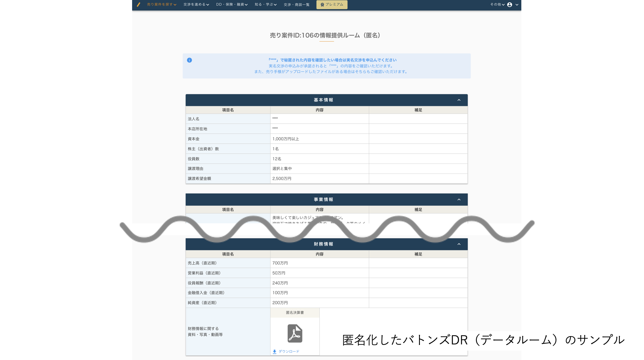Click the プレミアム premium badge button

click(332, 4)
